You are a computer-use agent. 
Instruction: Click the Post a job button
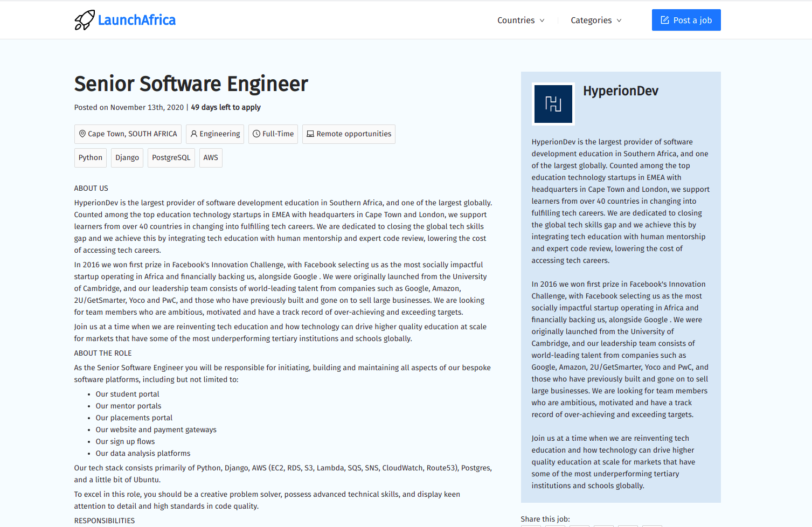click(x=686, y=20)
